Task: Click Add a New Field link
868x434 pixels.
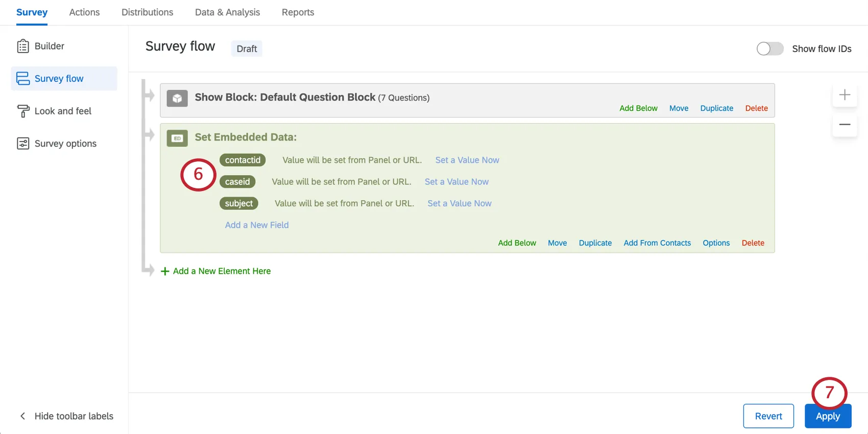Action: click(257, 225)
